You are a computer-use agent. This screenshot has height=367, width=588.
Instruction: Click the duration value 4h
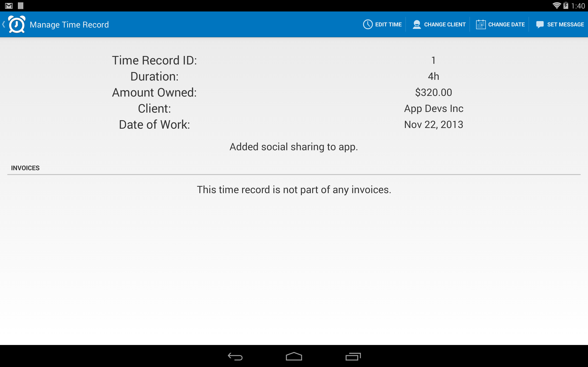[x=433, y=76]
